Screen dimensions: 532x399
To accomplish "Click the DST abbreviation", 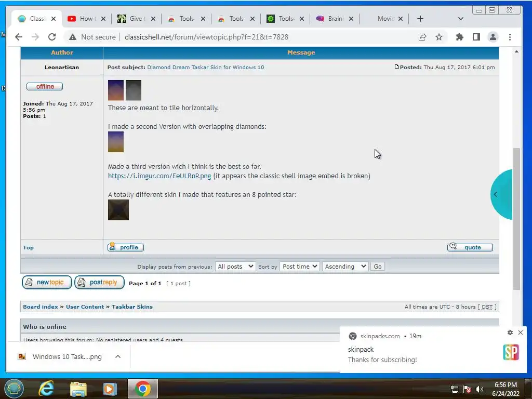I will [x=487, y=307].
